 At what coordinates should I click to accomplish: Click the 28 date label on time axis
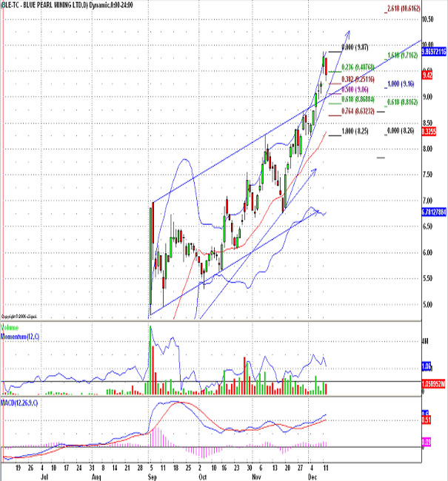(140, 468)
